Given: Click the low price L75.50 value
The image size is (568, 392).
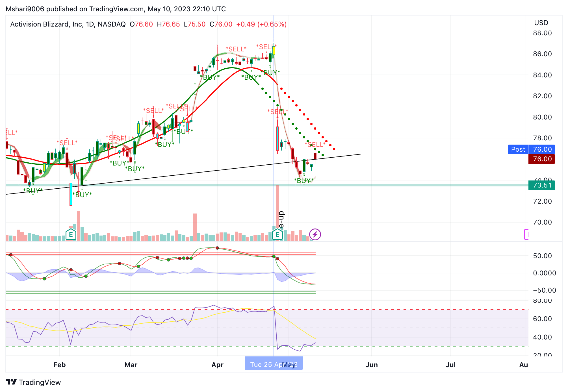Looking at the screenshot, I should (195, 24).
